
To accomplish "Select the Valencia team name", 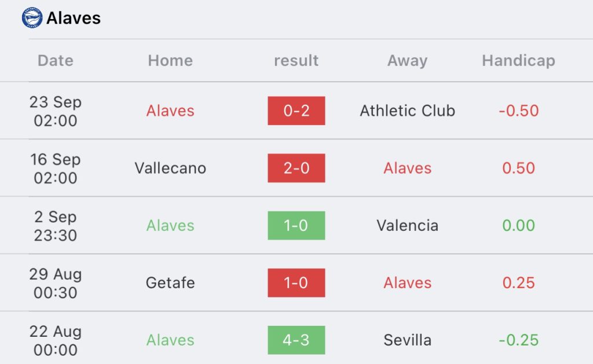I will [407, 226].
